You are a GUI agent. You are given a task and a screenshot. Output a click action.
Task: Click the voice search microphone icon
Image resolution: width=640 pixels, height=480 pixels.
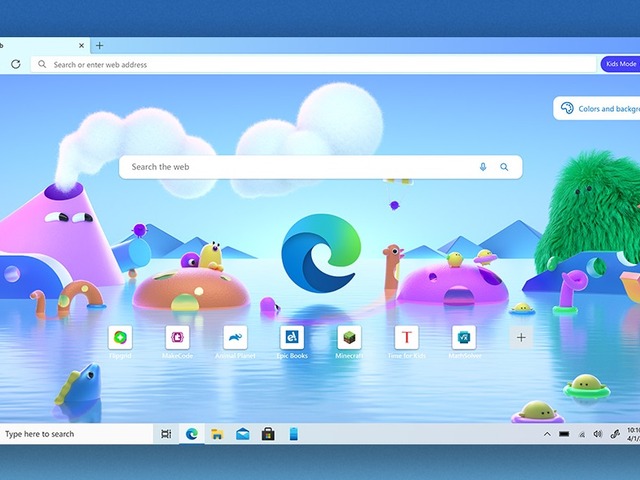[483, 167]
